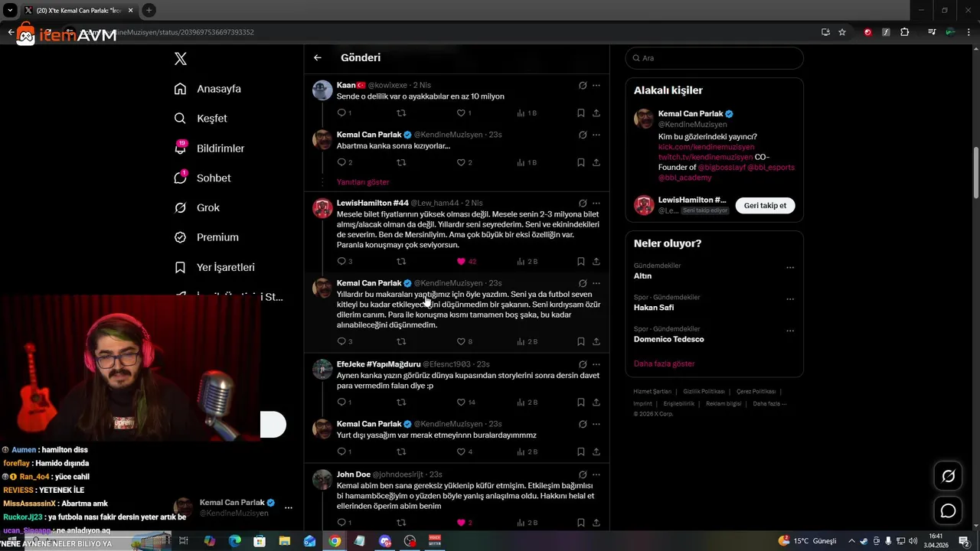Ask Grok about EfeJeke #YapıMağduru's tweet

tap(583, 364)
